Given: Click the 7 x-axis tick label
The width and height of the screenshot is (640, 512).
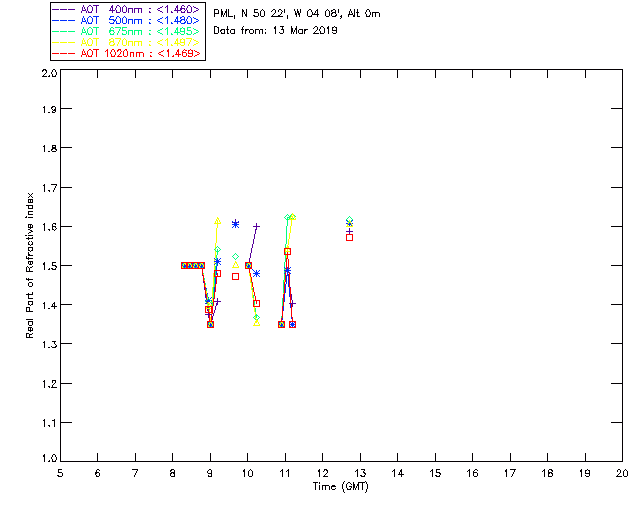Looking at the screenshot, I should 135,473.
